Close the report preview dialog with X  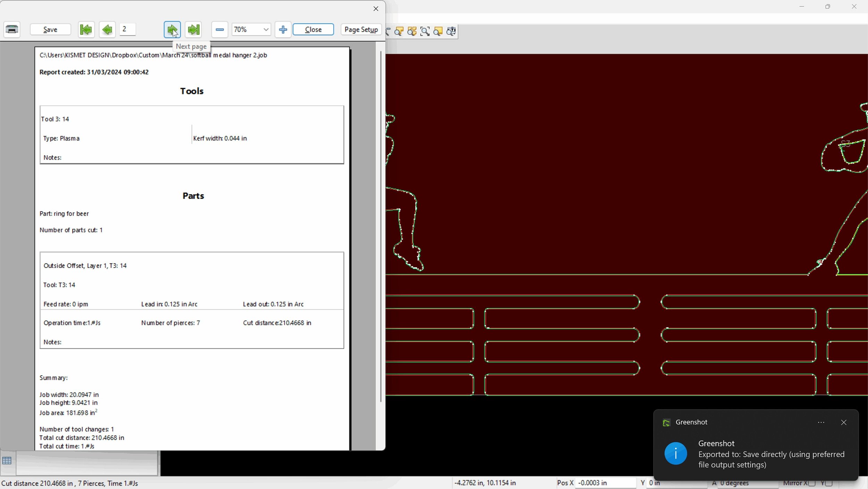tap(376, 9)
